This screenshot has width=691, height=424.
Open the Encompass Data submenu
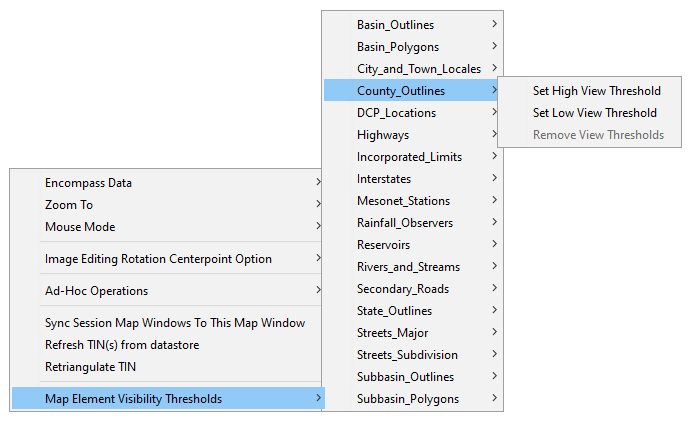pyautogui.click(x=88, y=183)
